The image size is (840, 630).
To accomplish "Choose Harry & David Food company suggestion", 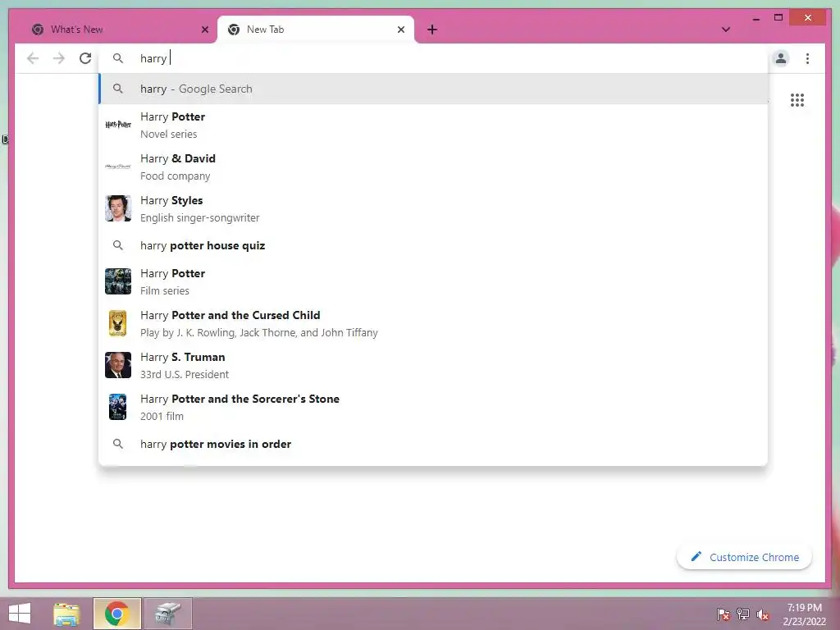I will click(x=433, y=167).
